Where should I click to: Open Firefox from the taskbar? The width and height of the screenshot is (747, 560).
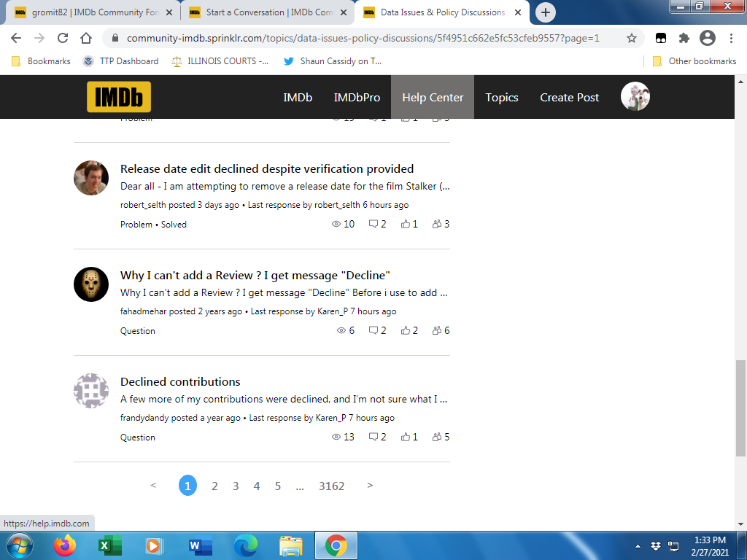point(65,545)
